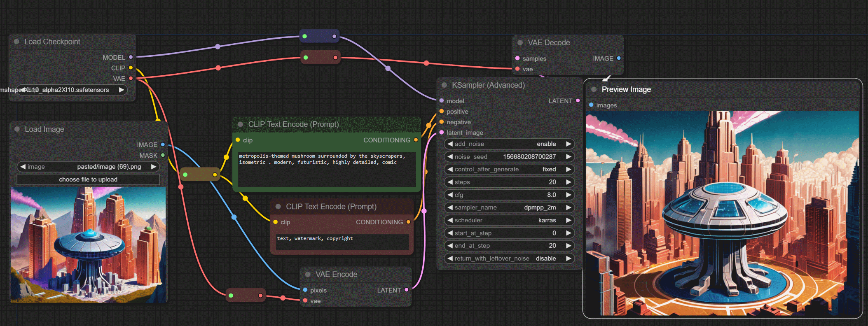Viewport: 868px width, 326px height.
Task: Collapse the Preview Image node via its dot
Action: coord(594,89)
